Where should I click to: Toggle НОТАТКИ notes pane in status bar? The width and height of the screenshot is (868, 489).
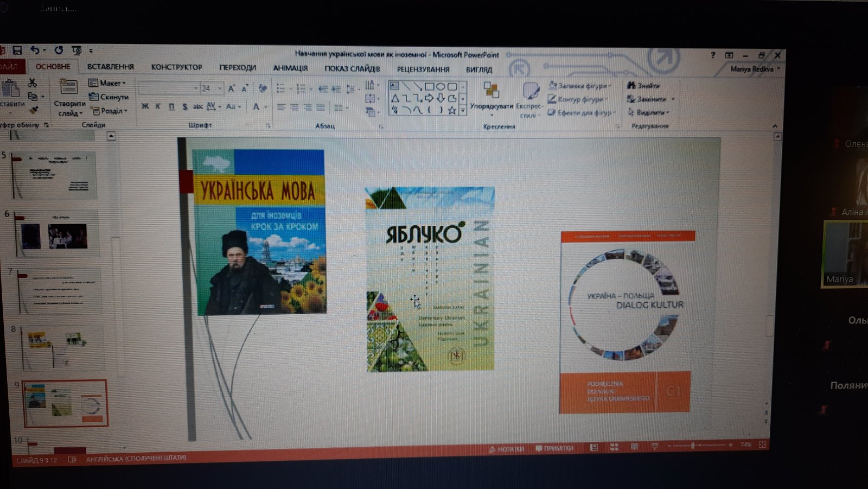click(507, 449)
